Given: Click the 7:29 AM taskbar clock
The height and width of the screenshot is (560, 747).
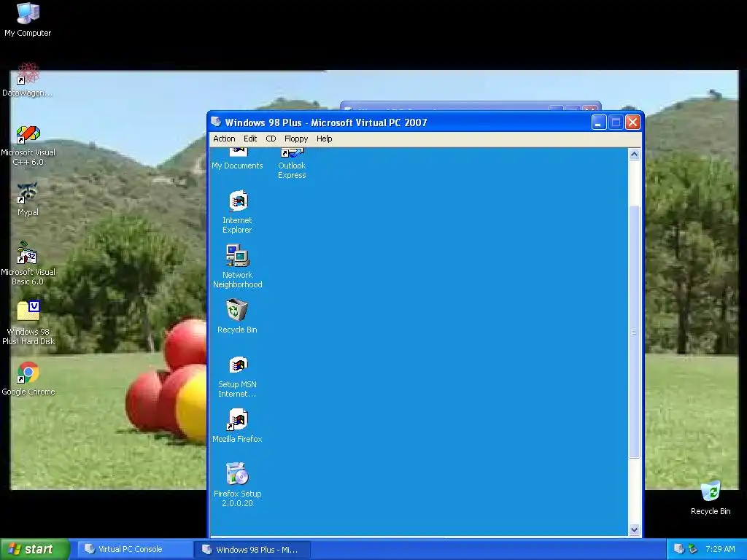Looking at the screenshot, I should (x=720, y=549).
